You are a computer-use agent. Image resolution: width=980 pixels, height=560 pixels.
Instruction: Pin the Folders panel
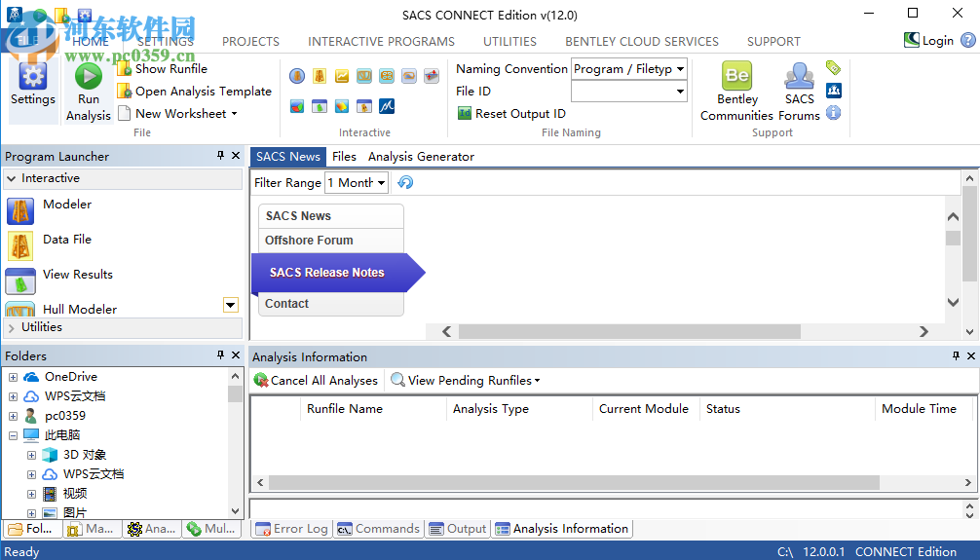(x=220, y=355)
